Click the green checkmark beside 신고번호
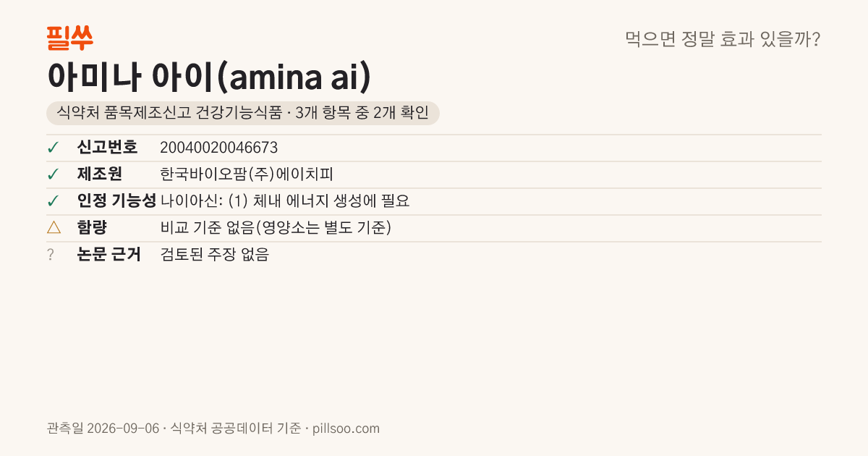Viewport: 868px width, 456px height. pyautogui.click(x=53, y=148)
